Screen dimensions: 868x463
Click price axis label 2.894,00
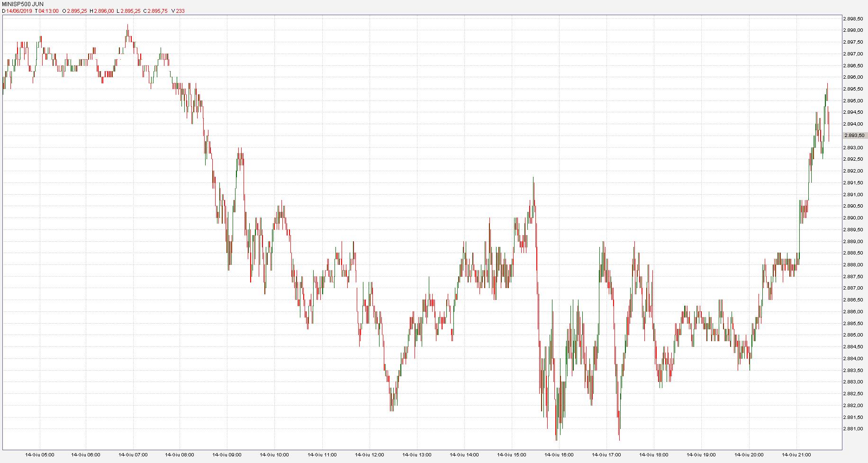click(x=853, y=124)
